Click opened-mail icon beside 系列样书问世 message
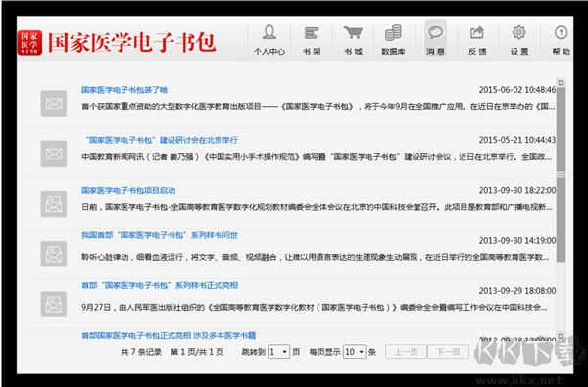Image resolution: width=588 pixels, height=387 pixels. tap(54, 254)
